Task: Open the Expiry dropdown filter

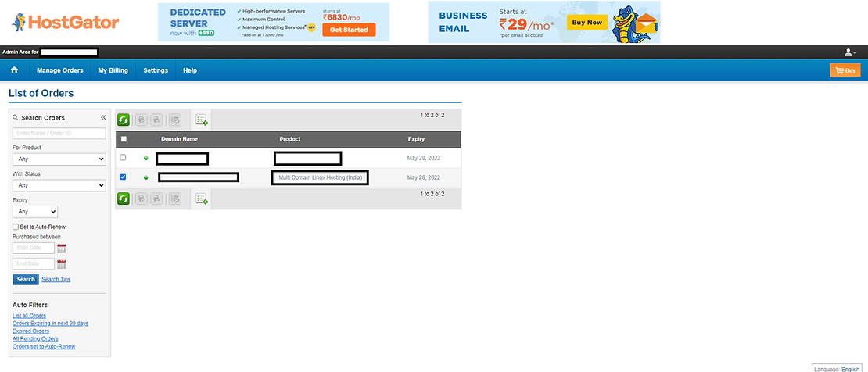Action: click(35, 212)
